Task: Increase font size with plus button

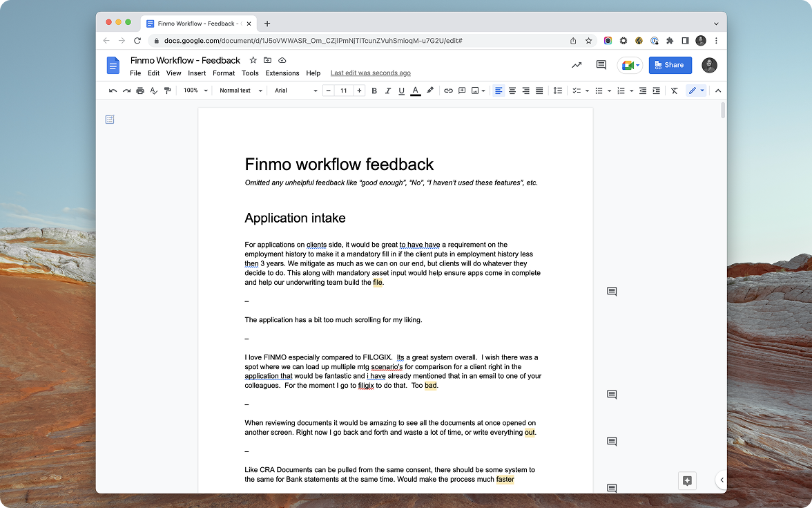Action: [359, 91]
